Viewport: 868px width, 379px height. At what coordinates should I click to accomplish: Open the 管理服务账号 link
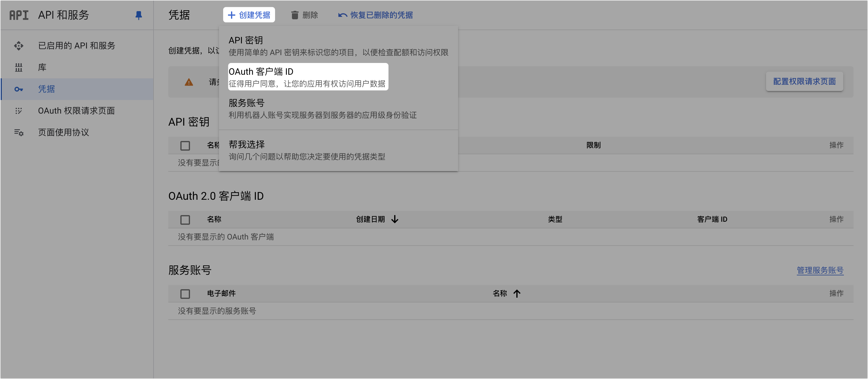820,270
